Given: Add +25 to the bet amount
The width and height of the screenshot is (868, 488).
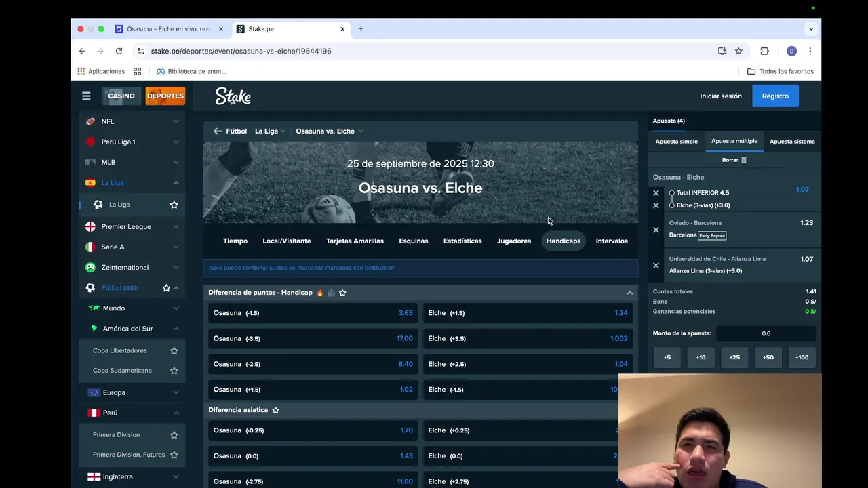Looking at the screenshot, I should (734, 357).
